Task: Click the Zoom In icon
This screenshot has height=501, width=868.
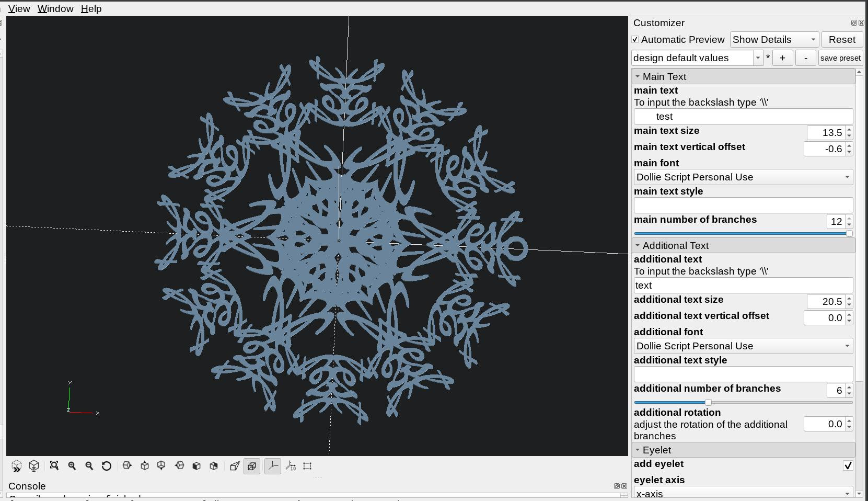Action: [x=72, y=466]
